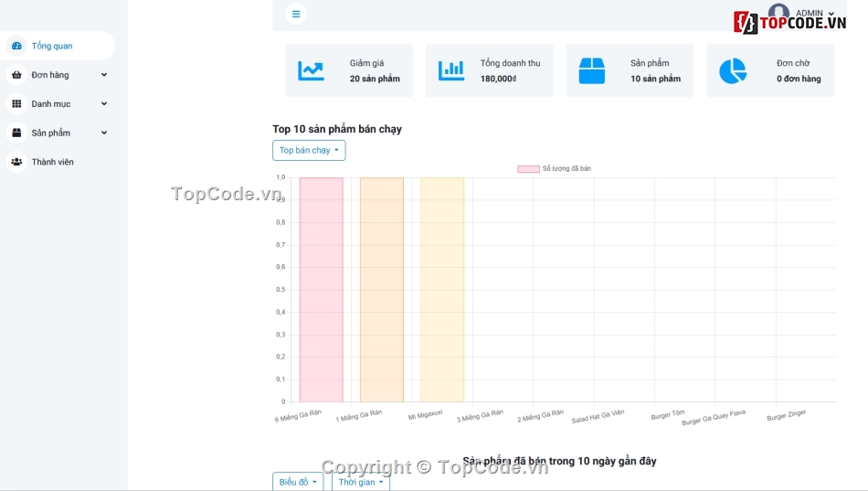This screenshot has height=491, width=868.
Task: Click the 3 Miếng Gà Rán axis label
Action: click(x=480, y=416)
